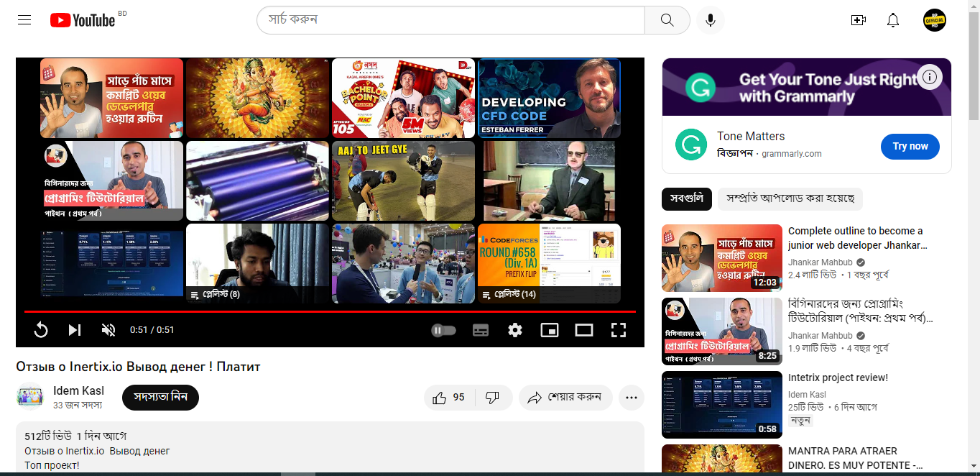Open Intetrix project review! title
This screenshot has height=476, width=980.
838,377
